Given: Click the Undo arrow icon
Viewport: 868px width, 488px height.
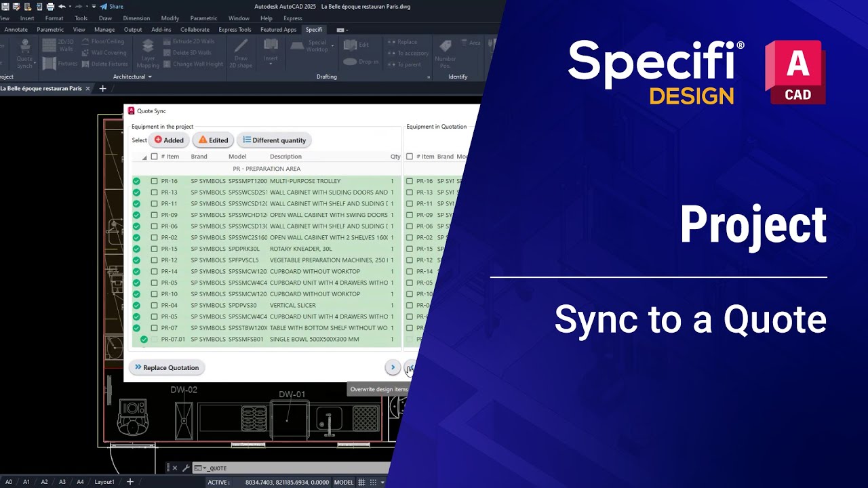Looking at the screenshot, I should (62, 6).
